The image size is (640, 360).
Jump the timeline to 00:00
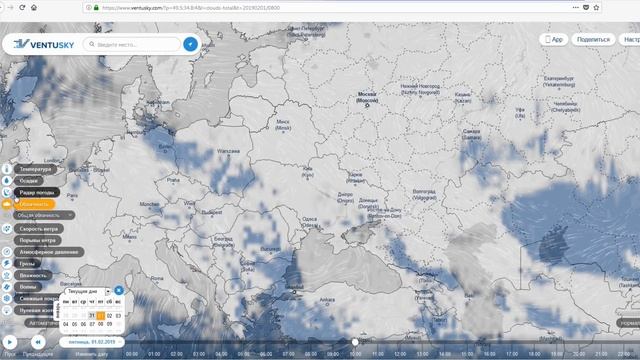pos(132,354)
